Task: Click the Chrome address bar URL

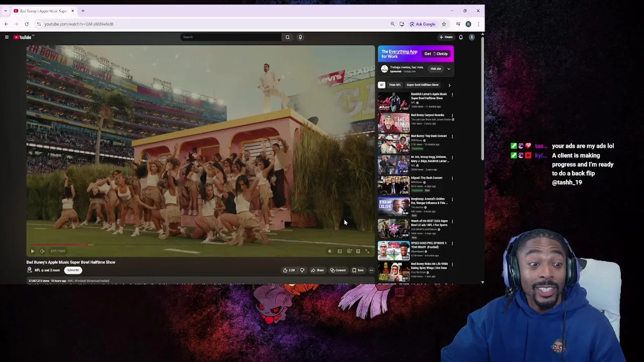Action: [x=78, y=24]
